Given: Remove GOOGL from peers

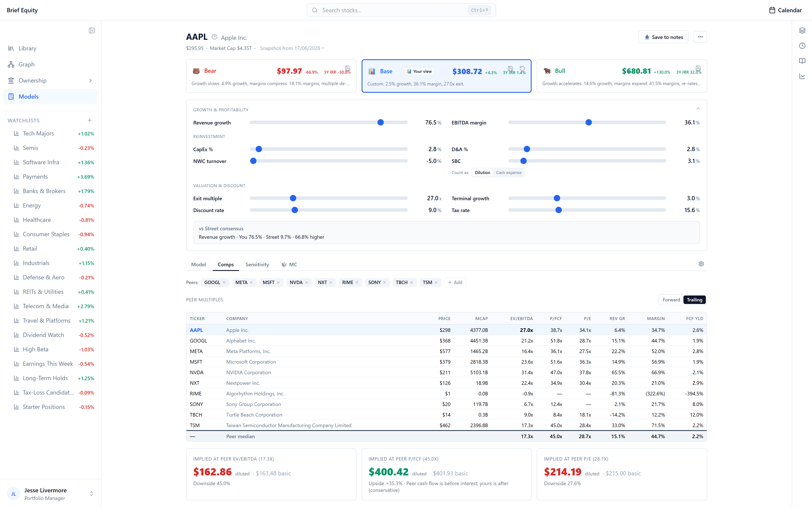Looking at the screenshot, I should tap(224, 283).
